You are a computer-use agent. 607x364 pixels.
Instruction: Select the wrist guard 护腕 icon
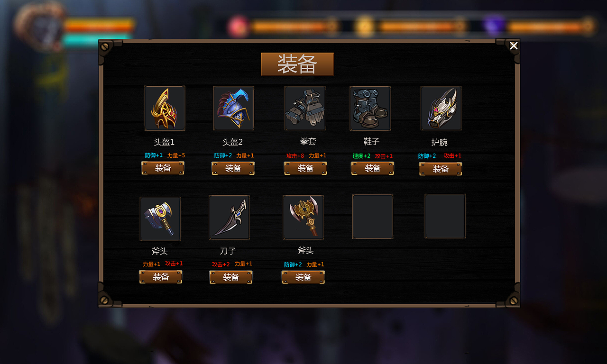[x=441, y=108]
